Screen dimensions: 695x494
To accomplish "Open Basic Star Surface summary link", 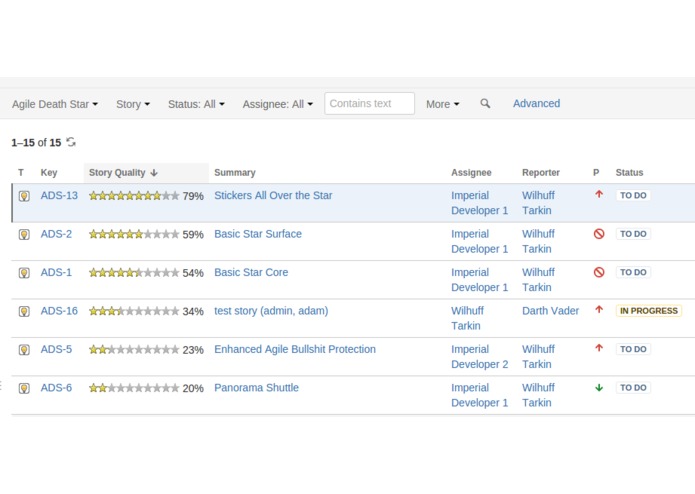I will [x=258, y=234].
